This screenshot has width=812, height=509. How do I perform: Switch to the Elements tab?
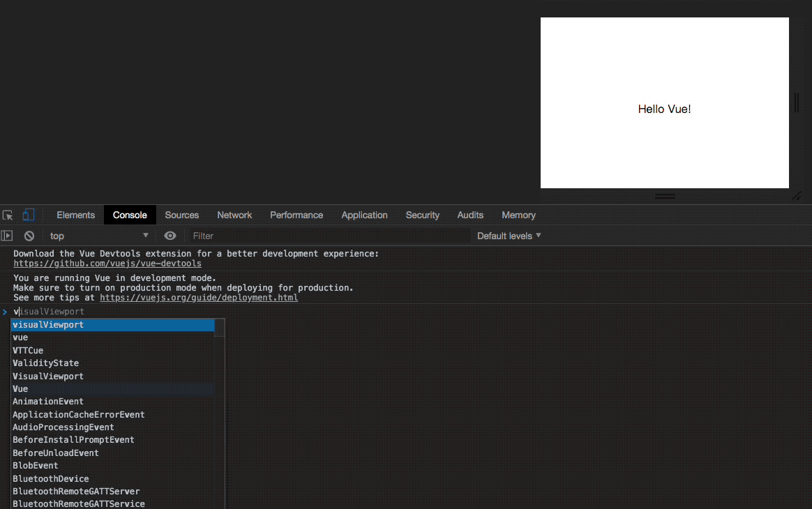pyautogui.click(x=75, y=215)
